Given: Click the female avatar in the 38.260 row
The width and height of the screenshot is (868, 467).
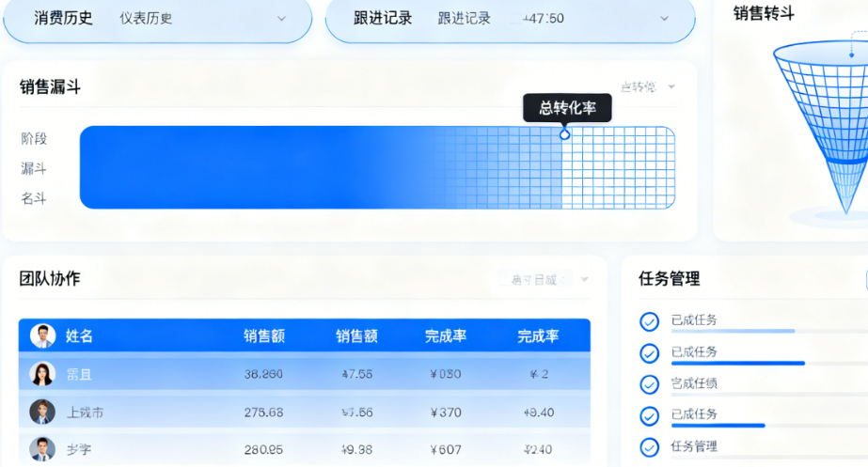Looking at the screenshot, I should click(x=42, y=374).
